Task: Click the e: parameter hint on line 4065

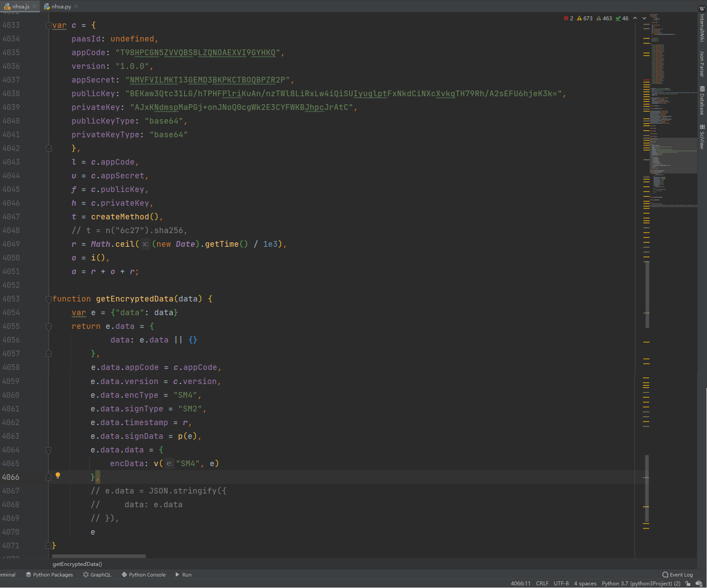Action: (170, 464)
